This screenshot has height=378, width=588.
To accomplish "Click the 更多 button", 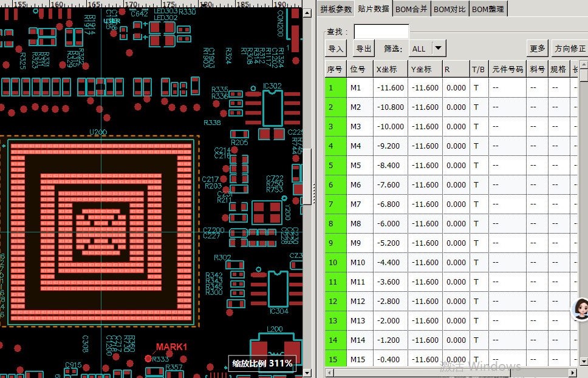I will coord(538,49).
